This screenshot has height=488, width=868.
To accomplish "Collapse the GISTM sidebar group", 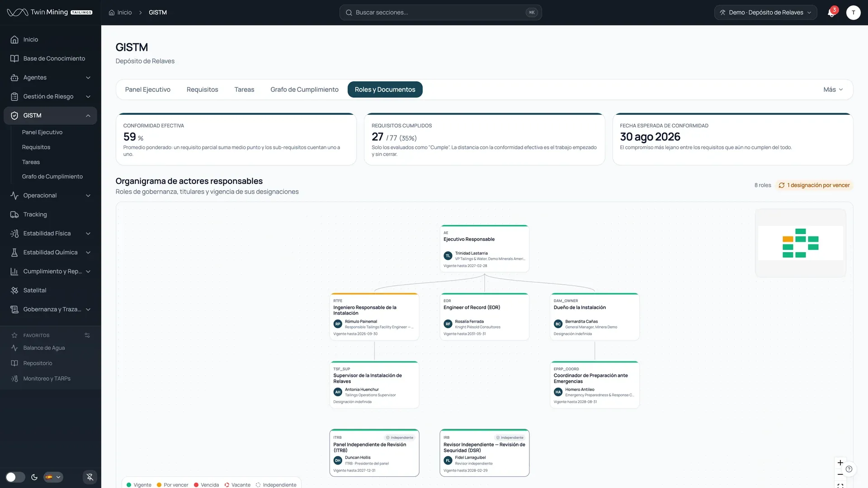I will (x=50, y=116).
